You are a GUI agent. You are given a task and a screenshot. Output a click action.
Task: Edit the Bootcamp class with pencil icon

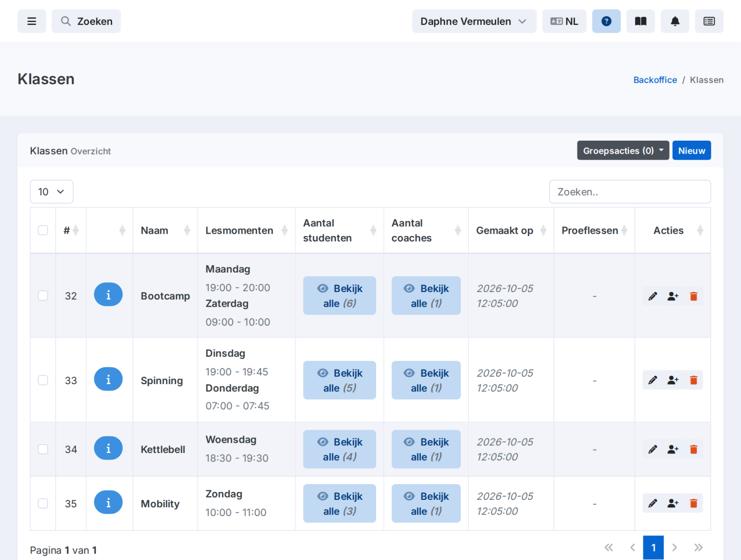click(x=653, y=296)
